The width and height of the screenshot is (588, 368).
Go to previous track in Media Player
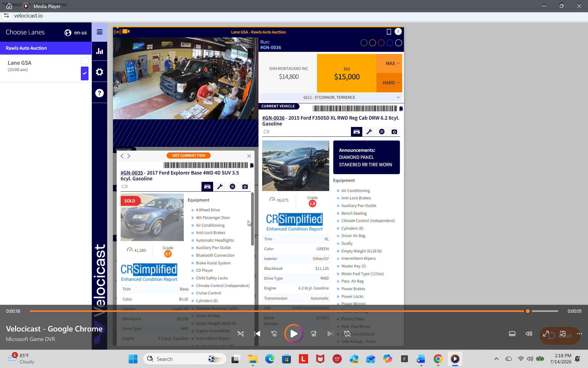click(x=257, y=334)
